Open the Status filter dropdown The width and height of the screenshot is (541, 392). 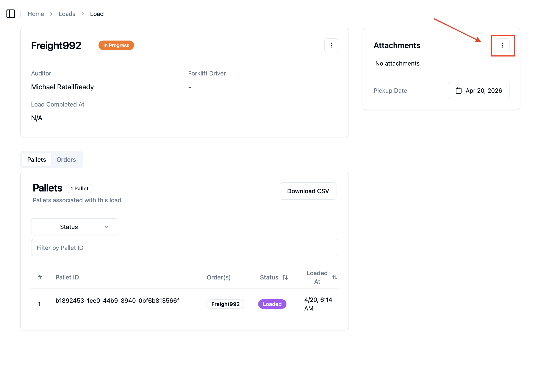pyautogui.click(x=74, y=227)
